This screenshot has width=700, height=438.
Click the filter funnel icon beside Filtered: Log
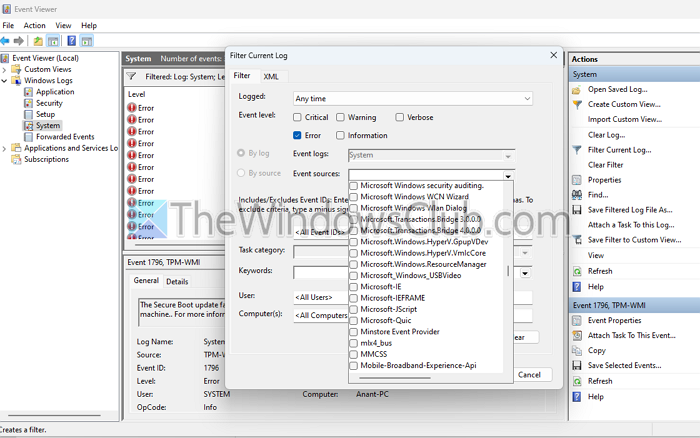[x=131, y=76]
